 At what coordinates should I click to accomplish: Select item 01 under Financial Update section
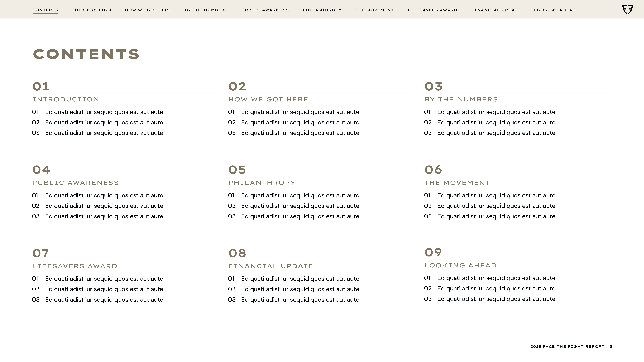[x=294, y=279]
